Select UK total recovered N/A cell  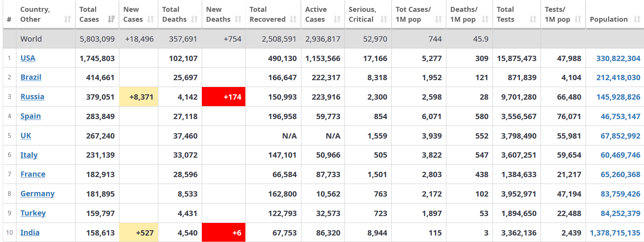(x=273, y=136)
